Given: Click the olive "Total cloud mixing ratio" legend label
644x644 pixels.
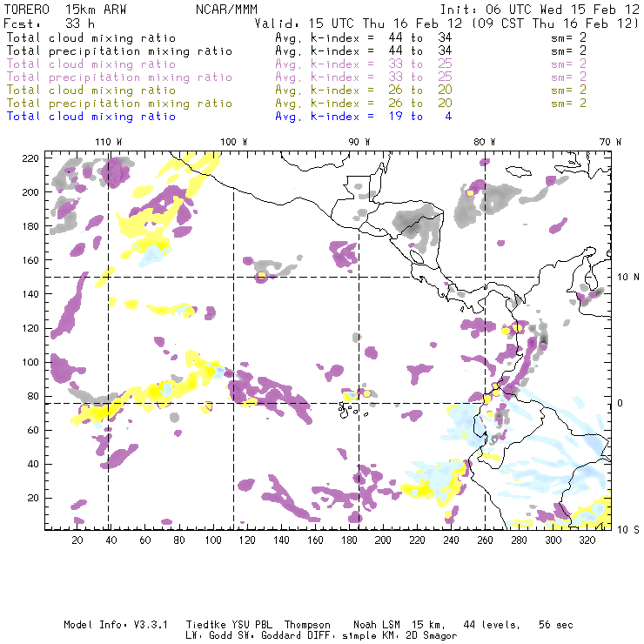Looking at the screenshot, I should pyautogui.click(x=91, y=90).
